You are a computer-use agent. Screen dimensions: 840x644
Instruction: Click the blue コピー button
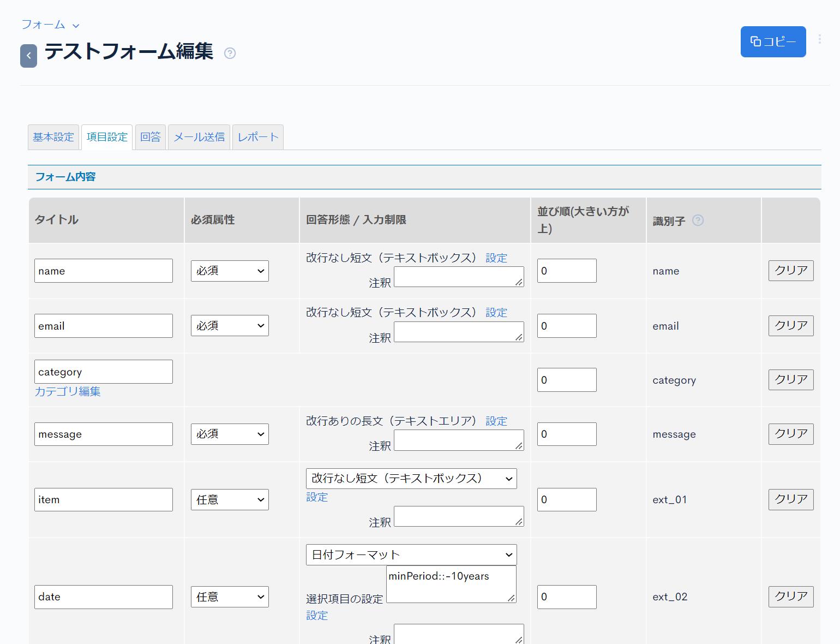(x=773, y=41)
